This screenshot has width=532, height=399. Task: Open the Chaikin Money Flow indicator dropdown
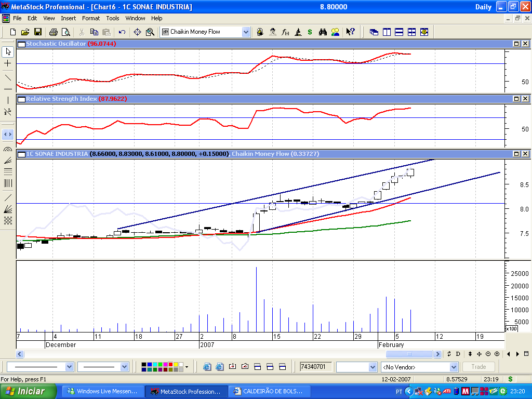coord(246,32)
